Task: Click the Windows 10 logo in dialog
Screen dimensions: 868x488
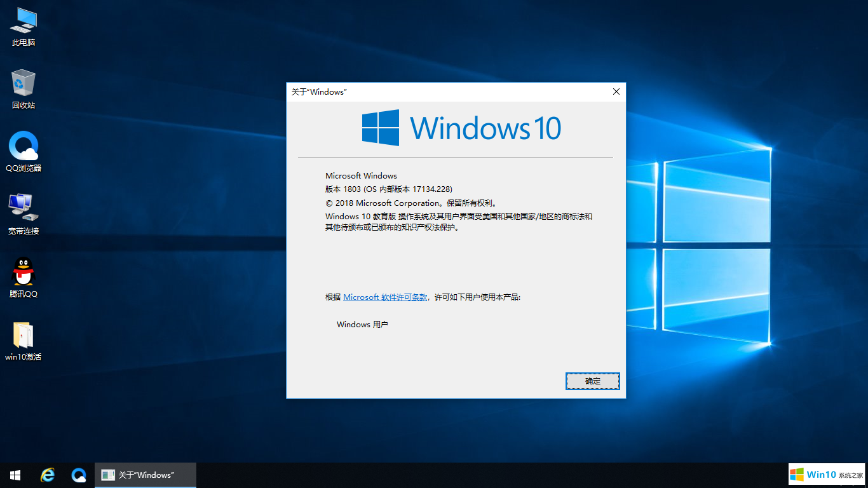Action: coord(461,128)
